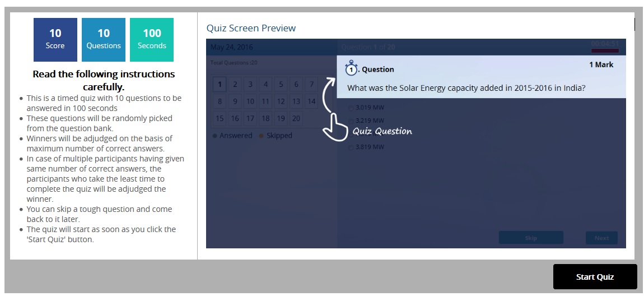Open question 20 in number grid
Screen dimensions: 644x296
pos(296,118)
